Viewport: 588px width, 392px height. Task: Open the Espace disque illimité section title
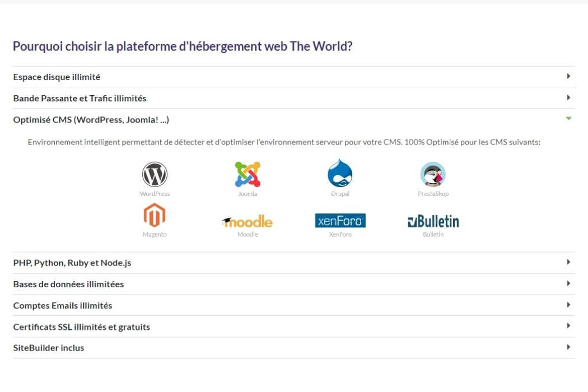pyautogui.click(x=57, y=77)
